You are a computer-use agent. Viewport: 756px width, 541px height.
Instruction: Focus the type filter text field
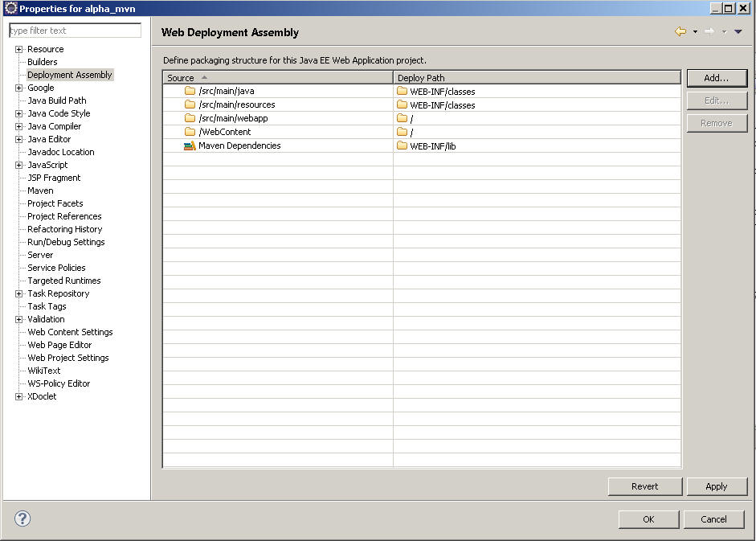pos(75,31)
